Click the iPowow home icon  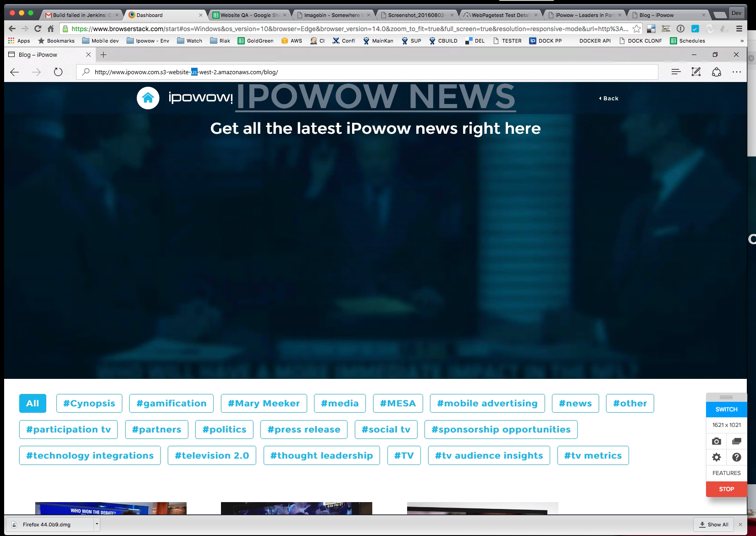point(148,98)
